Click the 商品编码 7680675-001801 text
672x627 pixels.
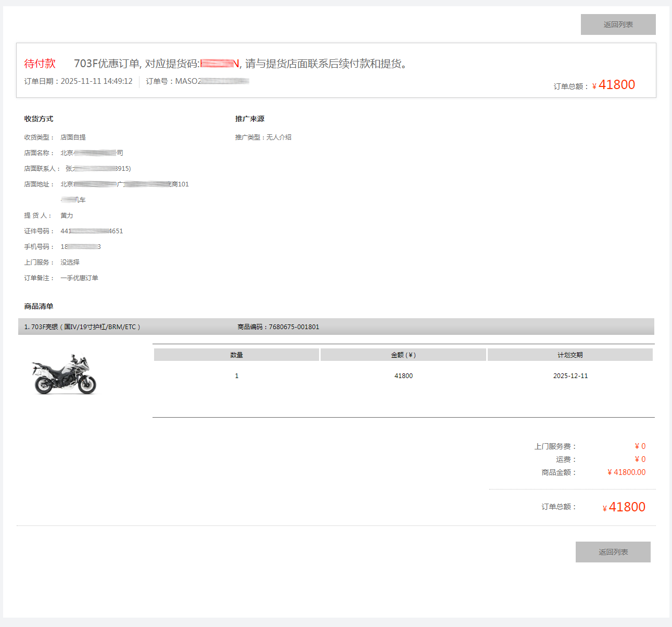point(278,327)
